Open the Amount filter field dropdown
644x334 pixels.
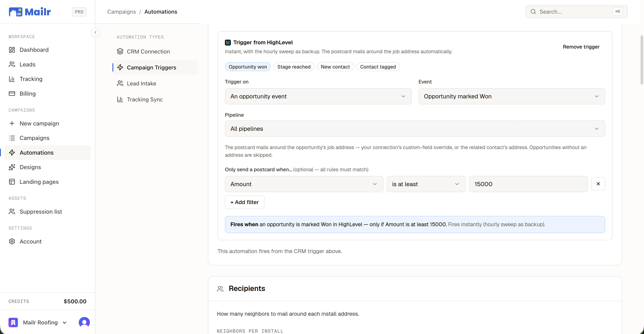304,184
